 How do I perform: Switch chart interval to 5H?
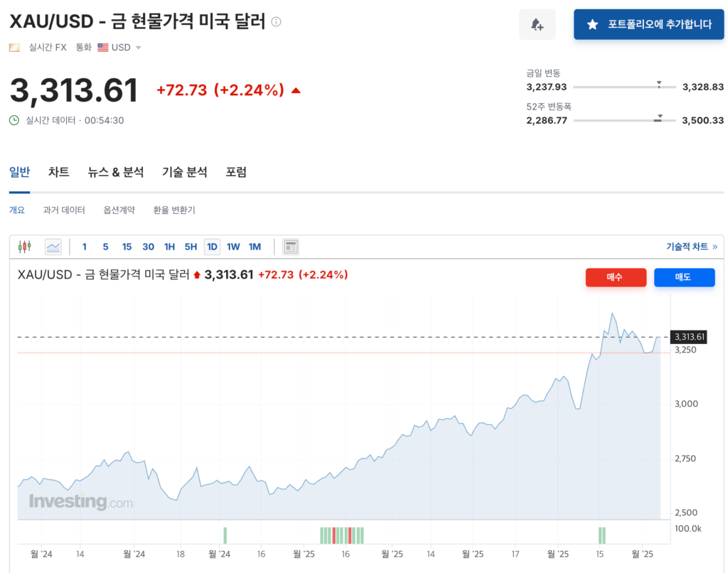pos(191,247)
